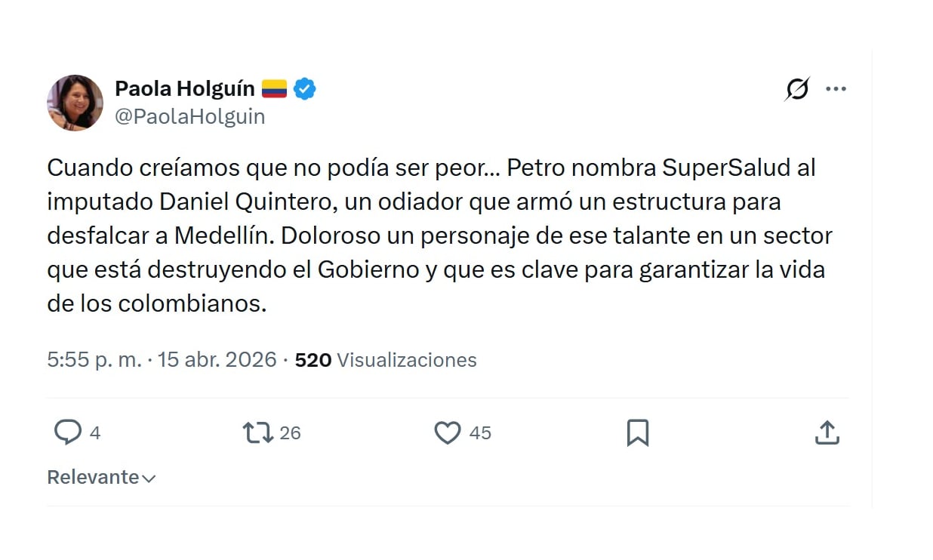This screenshot has height=560, width=933.
Task: Share the tweet via the upload arrow icon
Action: pyautogui.click(x=827, y=432)
